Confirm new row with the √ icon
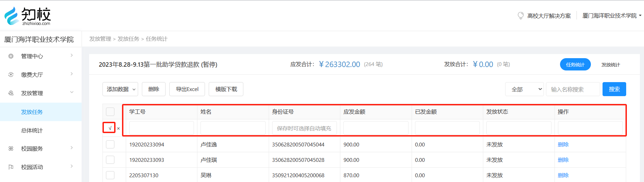The height and width of the screenshot is (182, 644). click(110, 128)
